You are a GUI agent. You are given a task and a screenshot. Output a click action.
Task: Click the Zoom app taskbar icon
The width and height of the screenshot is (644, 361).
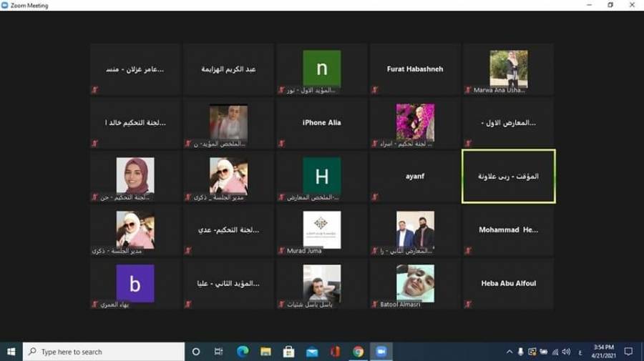381,352
